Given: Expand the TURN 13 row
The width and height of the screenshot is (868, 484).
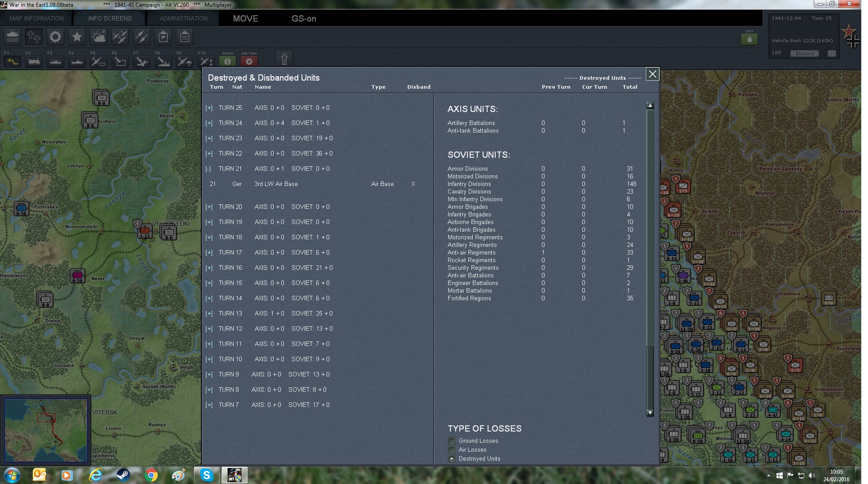Looking at the screenshot, I should click(209, 314).
